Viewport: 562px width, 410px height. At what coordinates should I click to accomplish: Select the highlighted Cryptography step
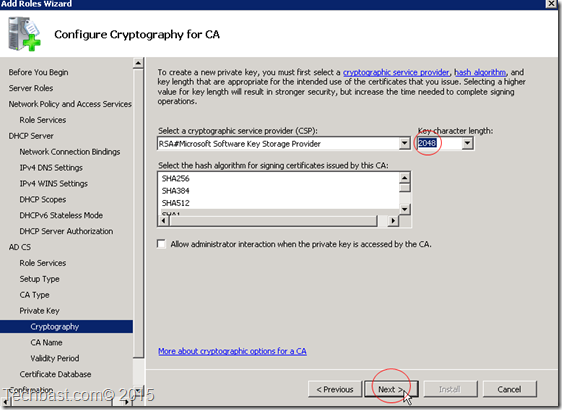pyautogui.click(x=66, y=326)
